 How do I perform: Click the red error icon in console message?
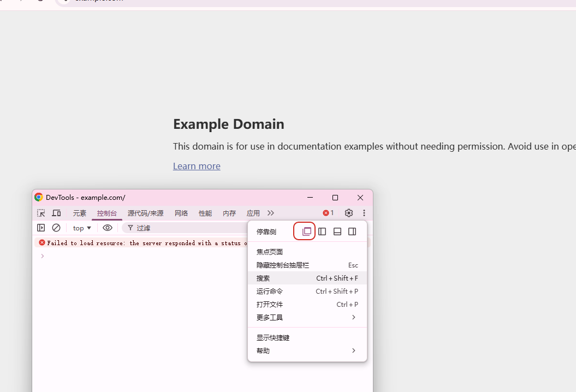coord(42,242)
